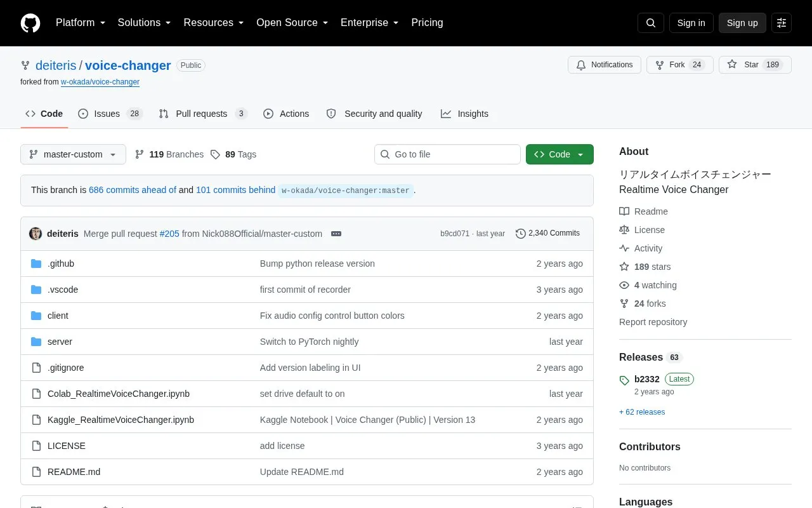
Task: Switch to the Actions tab
Action: pos(286,114)
